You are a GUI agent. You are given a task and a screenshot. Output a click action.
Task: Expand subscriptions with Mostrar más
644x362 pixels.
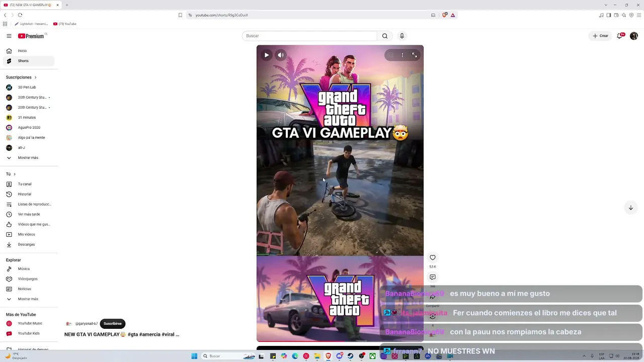[28, 158]
